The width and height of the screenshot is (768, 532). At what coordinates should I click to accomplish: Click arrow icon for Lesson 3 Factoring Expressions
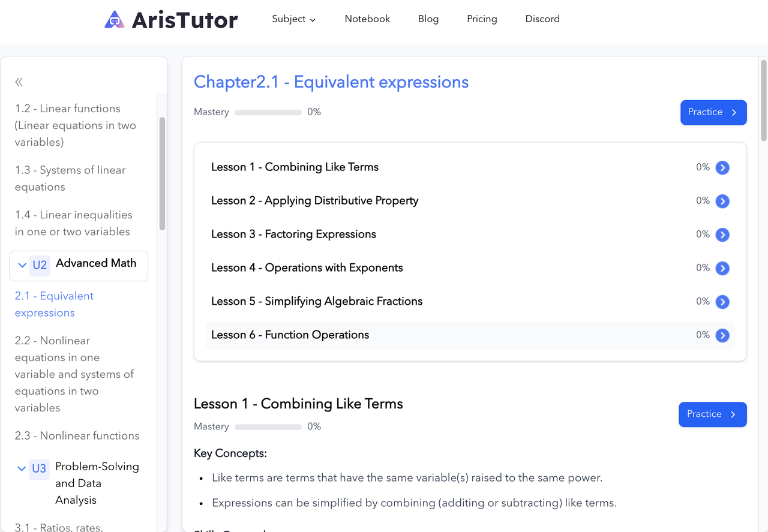[x=722, y=235]
